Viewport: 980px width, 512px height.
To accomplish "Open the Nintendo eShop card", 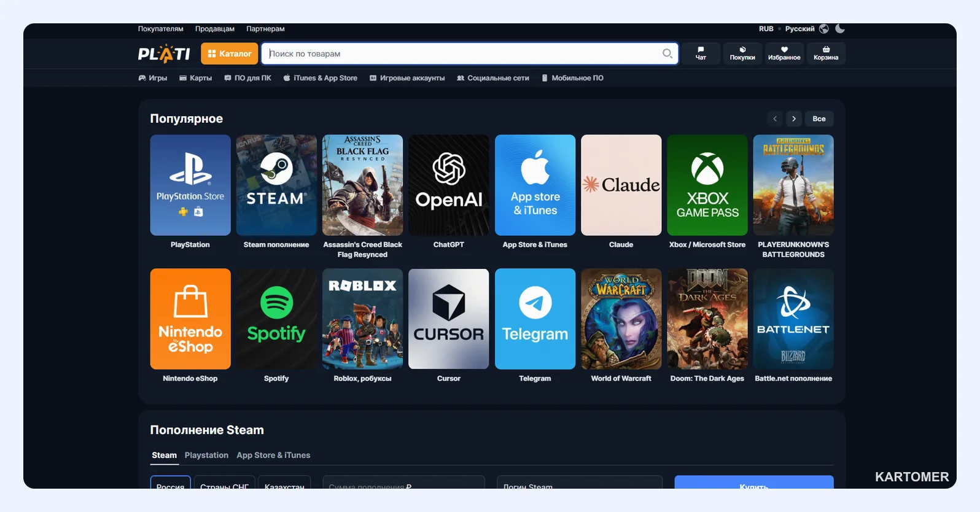I will 190,319.
